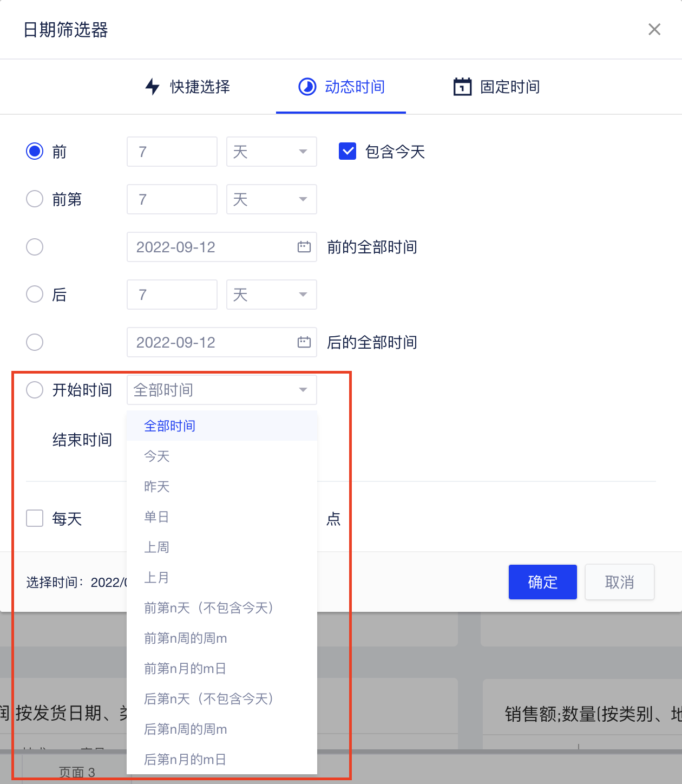Click the clock icon beside 动态时间
Viewport: 682px width, 784px height.
pos(307,87)
